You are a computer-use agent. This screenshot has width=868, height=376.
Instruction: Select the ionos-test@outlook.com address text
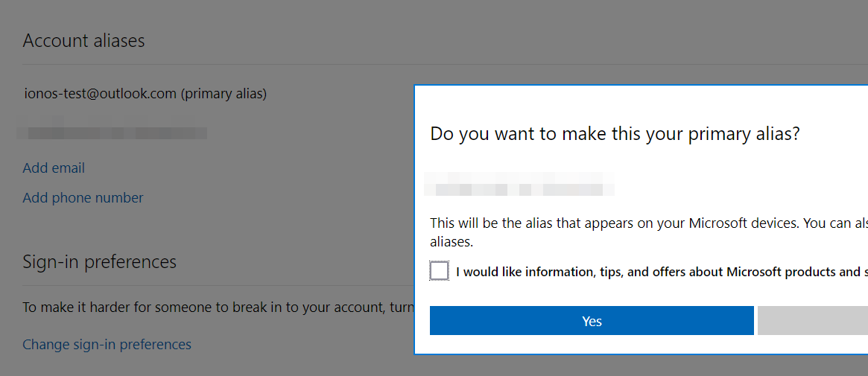coord(100,94)
